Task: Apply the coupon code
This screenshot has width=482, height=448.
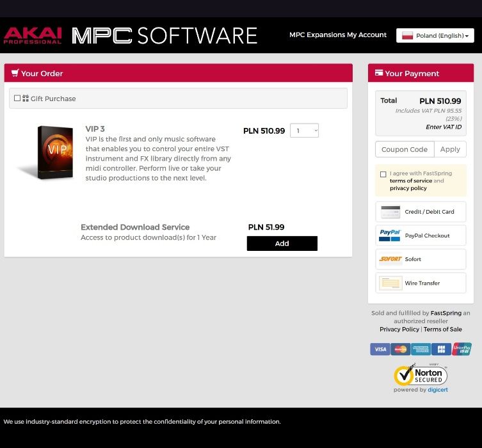Action: click(x=450, y=149)
